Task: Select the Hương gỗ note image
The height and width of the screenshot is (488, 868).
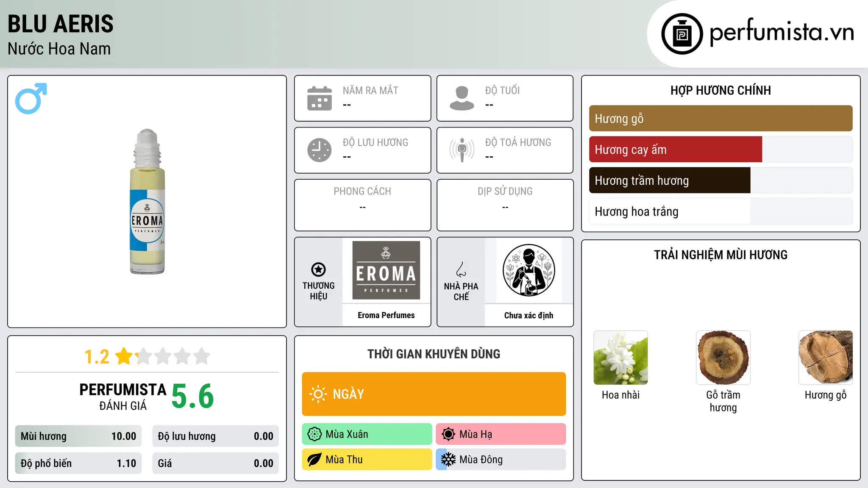Action: tap(826, 358)
